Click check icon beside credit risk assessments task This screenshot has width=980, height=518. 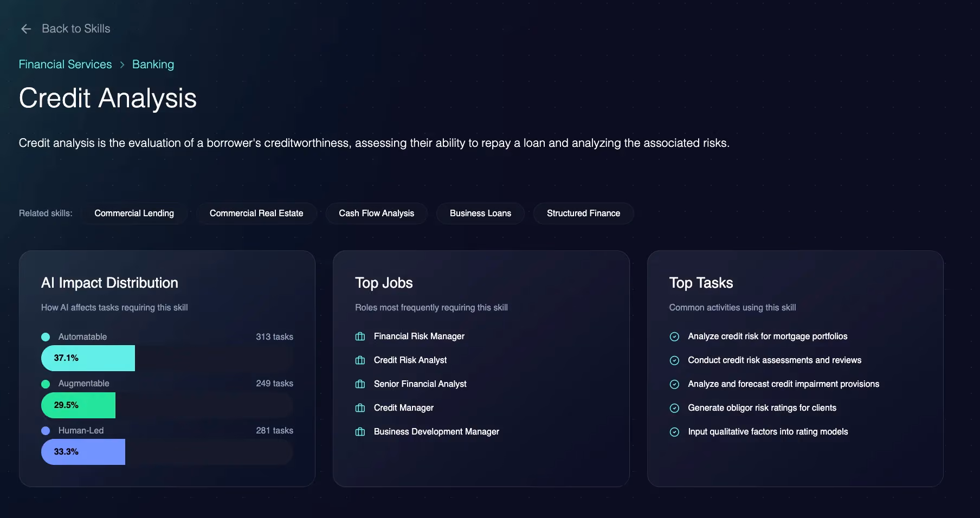pos(674,360)
